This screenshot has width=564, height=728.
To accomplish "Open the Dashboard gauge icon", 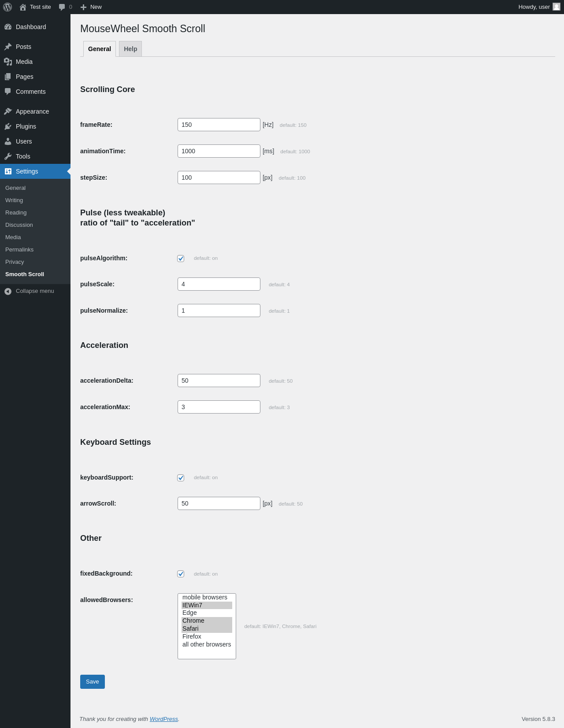I will coord(8,27).
